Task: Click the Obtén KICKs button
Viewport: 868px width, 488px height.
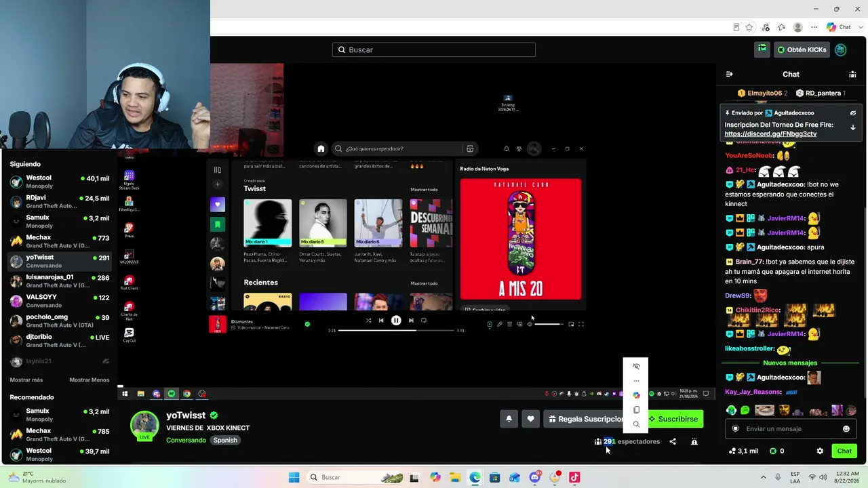Action: tap(802, 49)
